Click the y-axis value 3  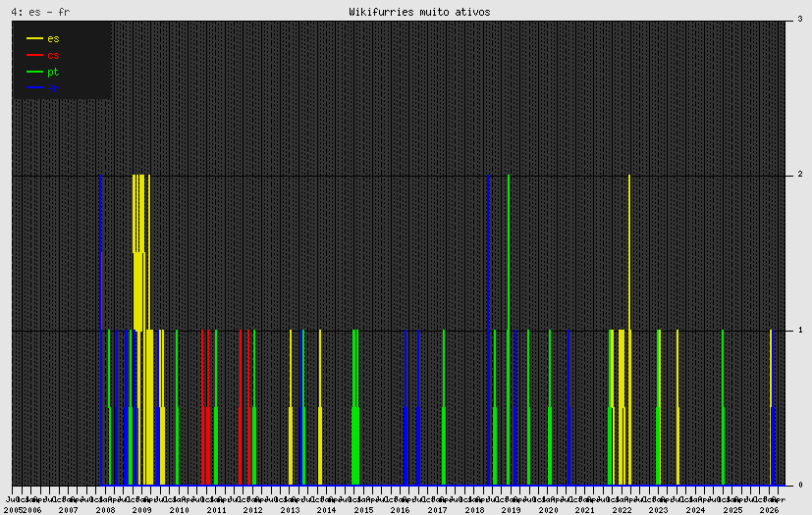(x=800, y=20)
